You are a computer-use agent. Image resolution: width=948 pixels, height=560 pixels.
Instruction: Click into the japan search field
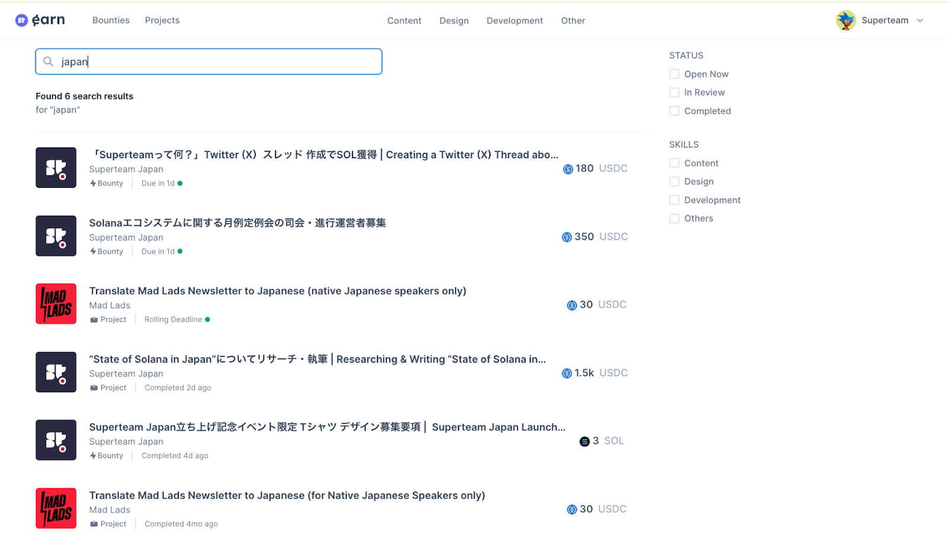click(x=209, y=62)
